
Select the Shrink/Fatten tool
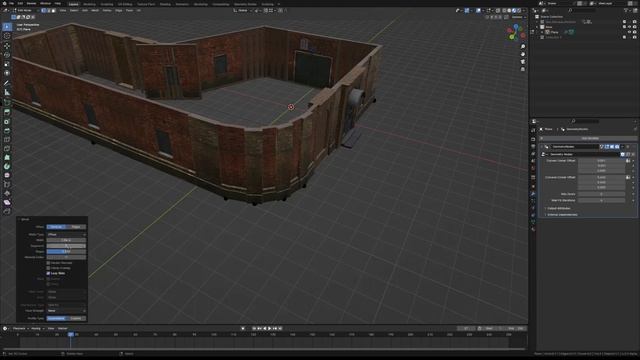pos(7,193)
